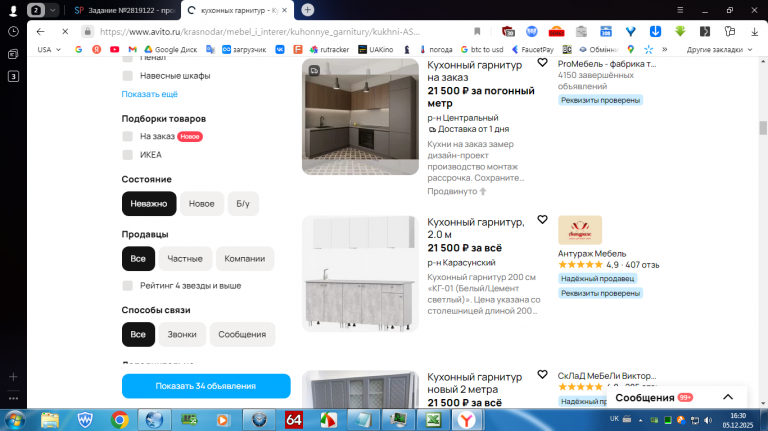Select Б/у condition option
This screenshot has height=431, width=768.
pyautogui.click(x=243, y=203)
